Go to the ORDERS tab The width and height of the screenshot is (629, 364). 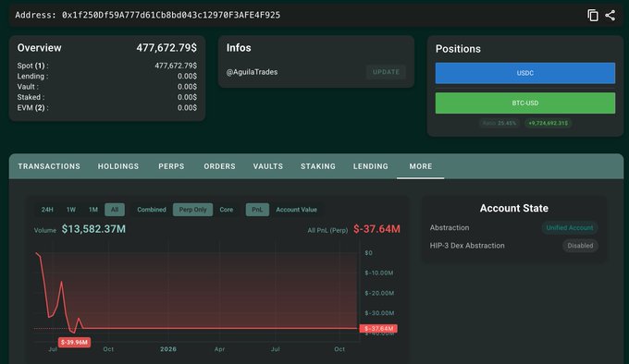point(219,166)
